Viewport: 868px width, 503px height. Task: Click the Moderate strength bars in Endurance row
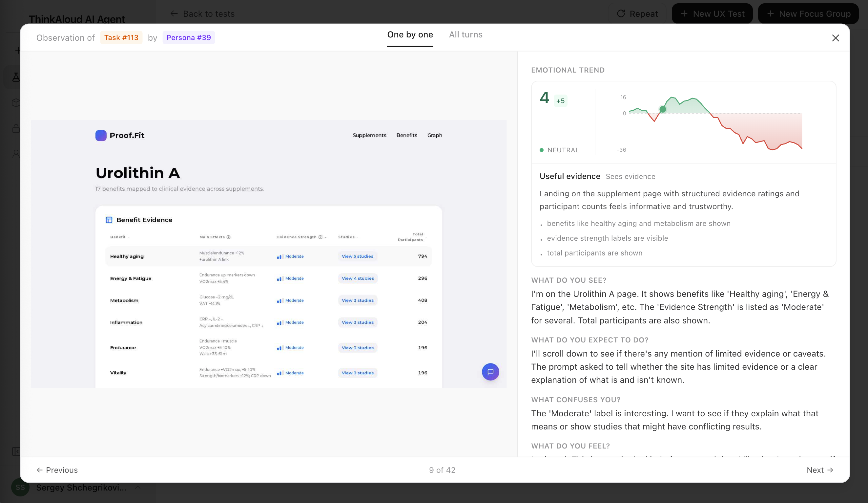[x=280, y=348]
